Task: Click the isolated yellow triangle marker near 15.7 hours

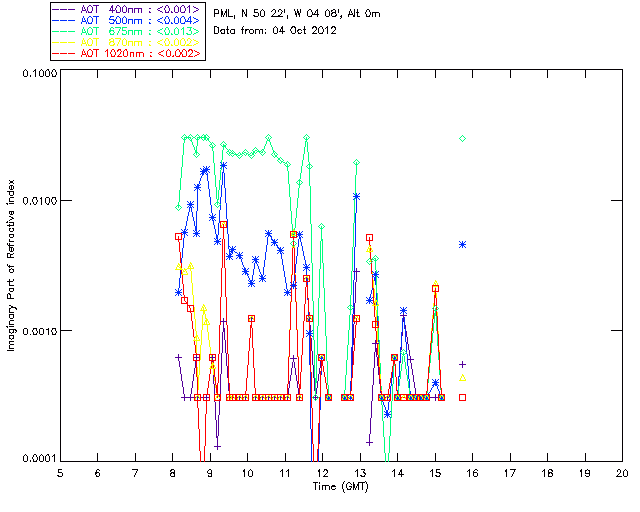Action: click(x=462, y=378)
